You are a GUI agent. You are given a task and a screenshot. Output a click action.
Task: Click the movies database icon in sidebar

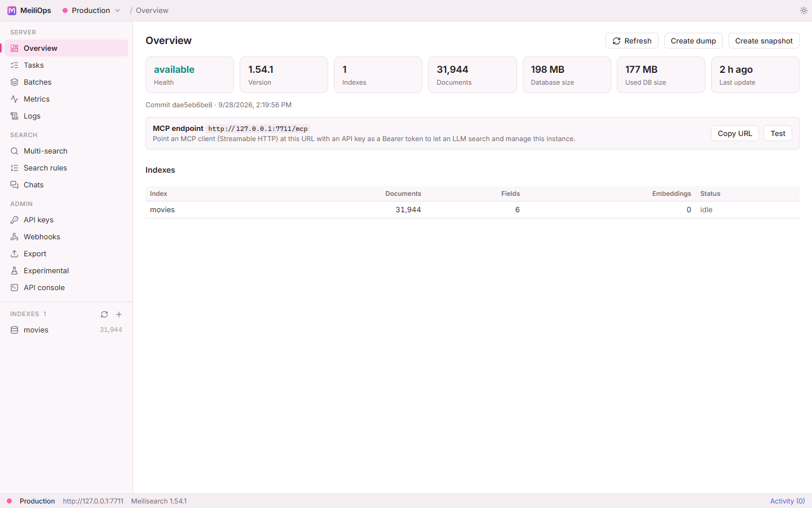point(15,330)
